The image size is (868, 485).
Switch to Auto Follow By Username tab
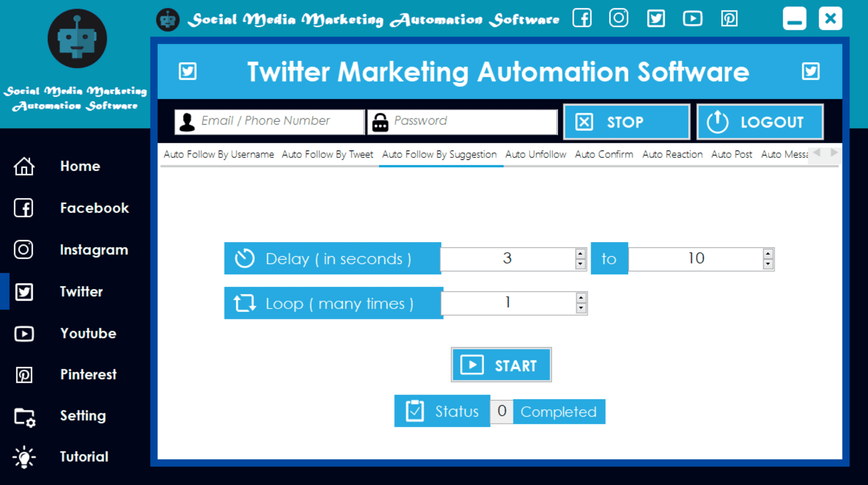pos(218,154)
